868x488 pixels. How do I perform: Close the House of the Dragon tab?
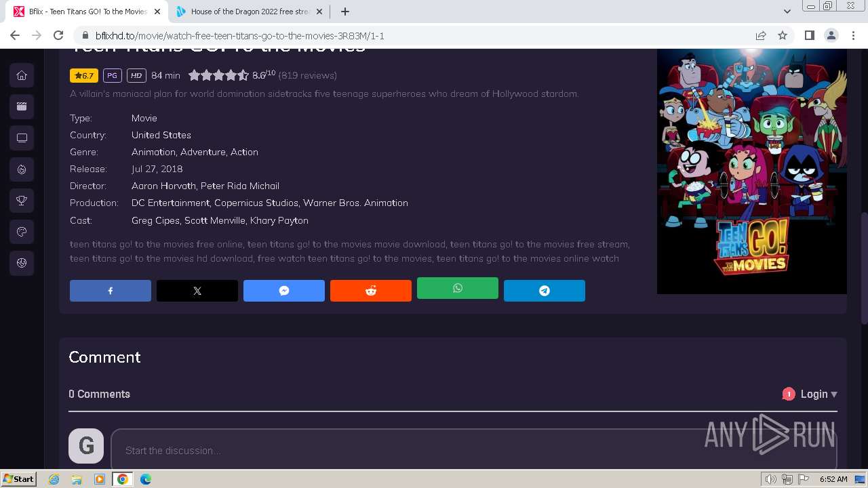click(319, 12)
